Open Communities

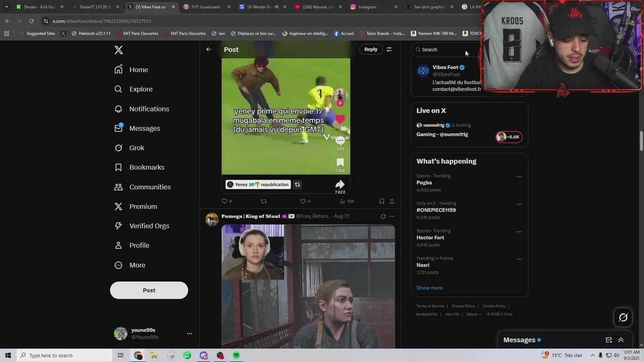[x=142, y=187]
